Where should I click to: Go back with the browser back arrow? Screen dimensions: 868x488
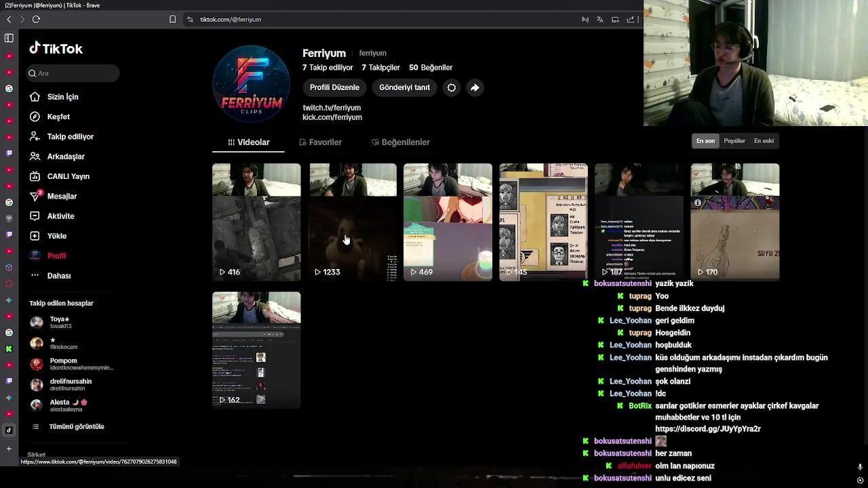tap(9, 20)
